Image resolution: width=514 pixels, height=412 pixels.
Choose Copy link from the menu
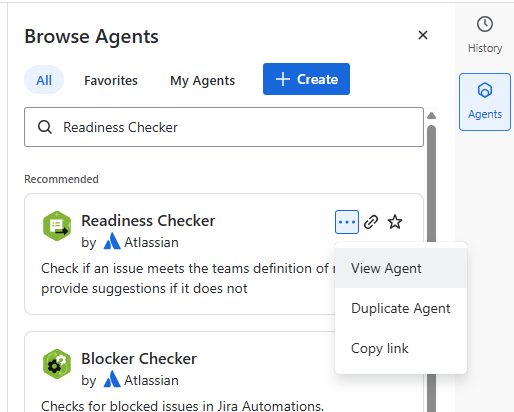401,348
